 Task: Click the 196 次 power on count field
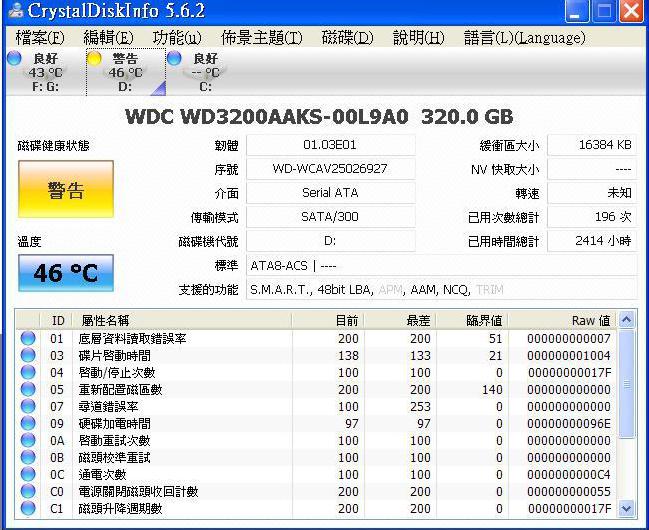coord(592,217)
